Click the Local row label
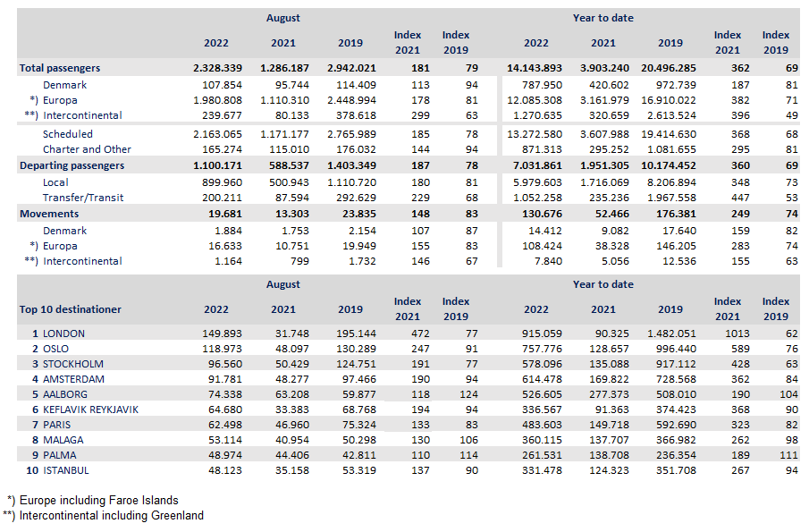 [56, 182]
